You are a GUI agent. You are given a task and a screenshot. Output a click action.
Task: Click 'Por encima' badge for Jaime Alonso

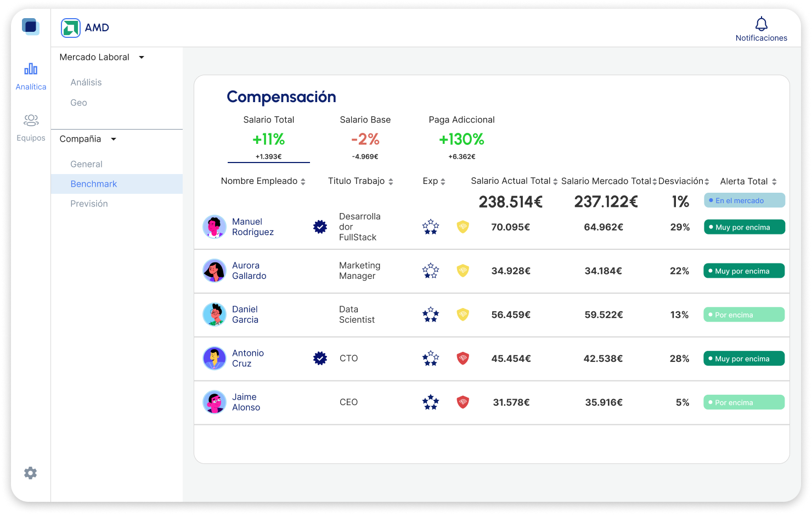[744, 402]
